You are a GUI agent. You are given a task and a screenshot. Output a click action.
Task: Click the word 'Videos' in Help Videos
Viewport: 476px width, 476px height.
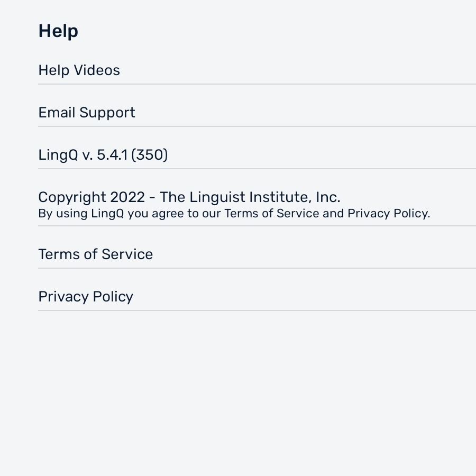[x=97, y=70]
